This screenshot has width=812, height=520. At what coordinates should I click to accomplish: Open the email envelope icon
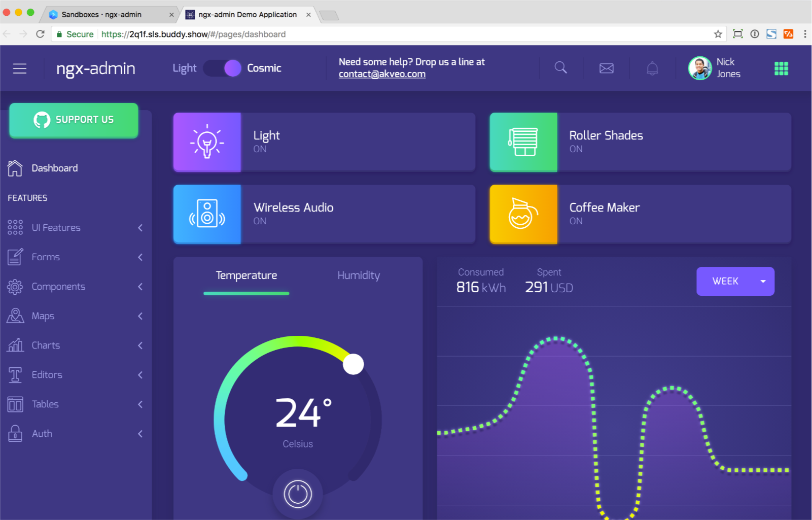(607, 68)
